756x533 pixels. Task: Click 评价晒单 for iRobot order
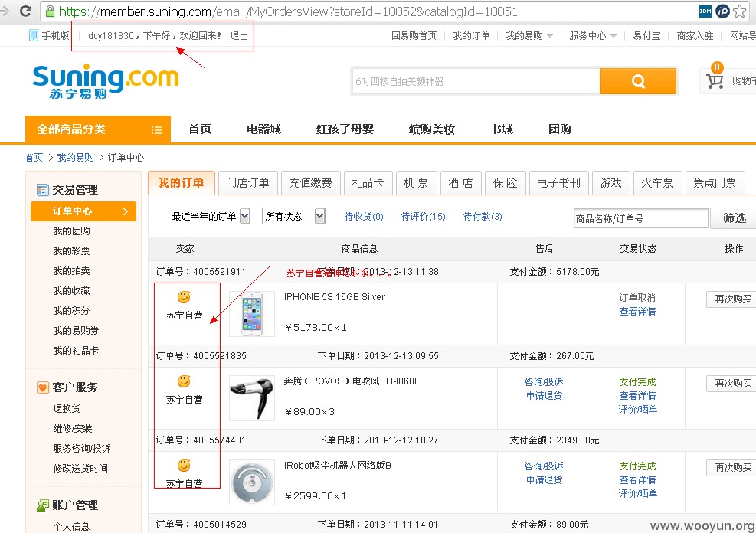(637, 493)
